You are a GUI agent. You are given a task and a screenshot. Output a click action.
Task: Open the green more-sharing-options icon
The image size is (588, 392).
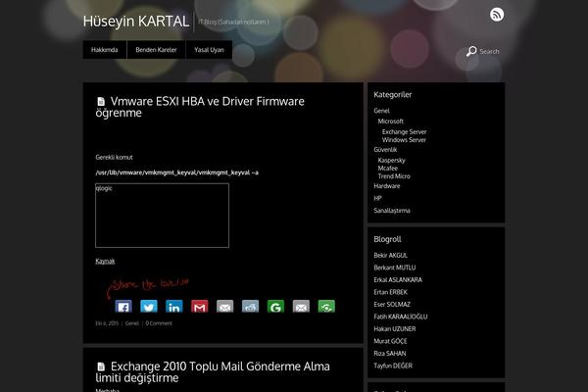point(326,307)
